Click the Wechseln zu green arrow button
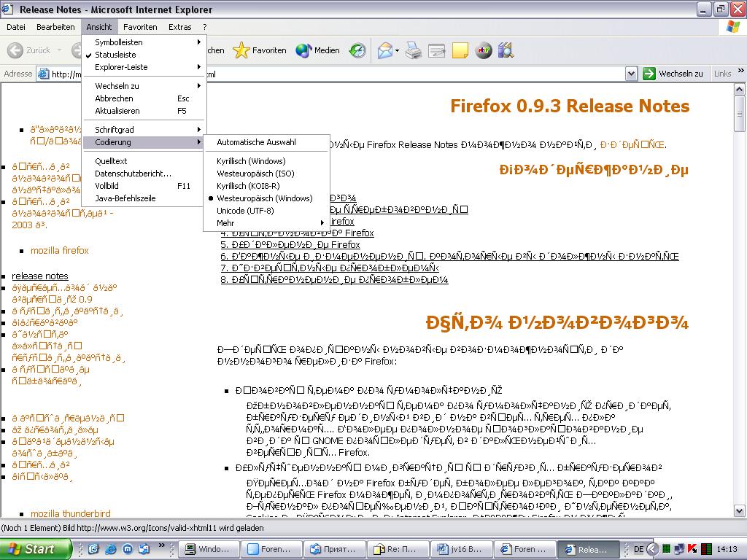The image size is (747, 560). 673,74
